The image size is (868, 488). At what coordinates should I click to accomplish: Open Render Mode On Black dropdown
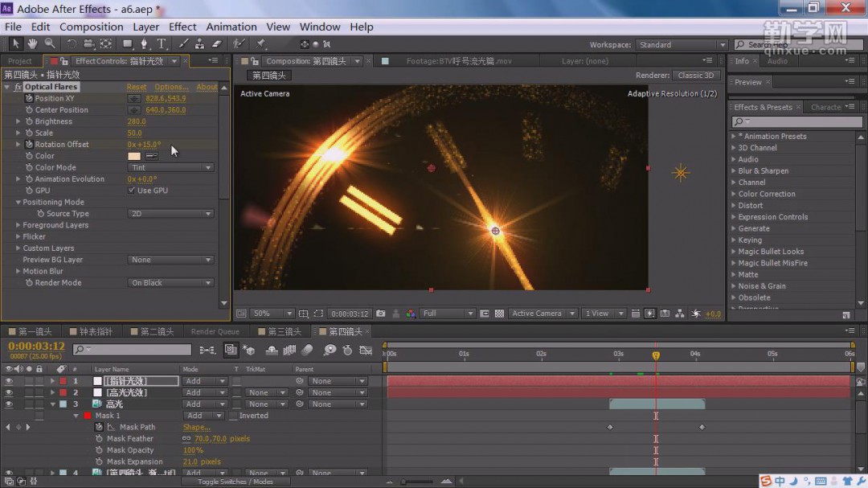pos(170,283)
